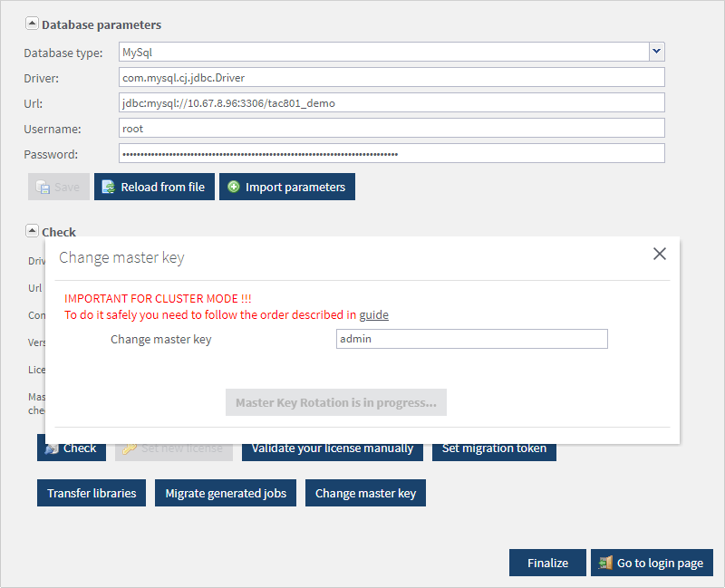
Task: Click the Change master key input field
Action: 471,339
